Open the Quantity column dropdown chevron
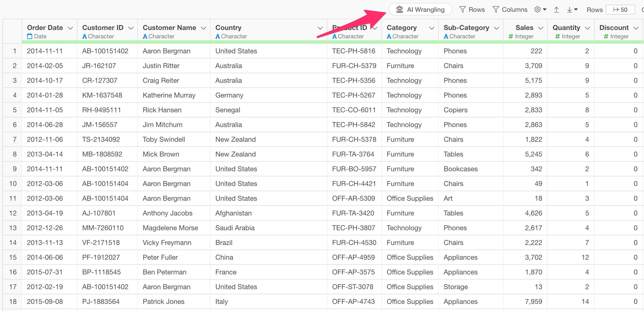This screenshot has width=644, height=311. click(588, 28)
